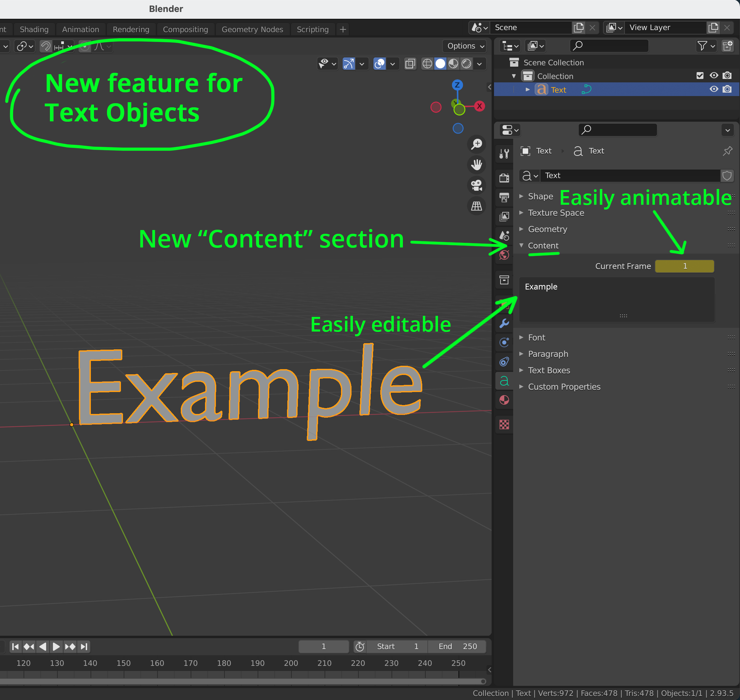The height and width of the screenshot is (700, 740).
Task: Click the zoom view magnifier icon
Action: pos(477,144)
